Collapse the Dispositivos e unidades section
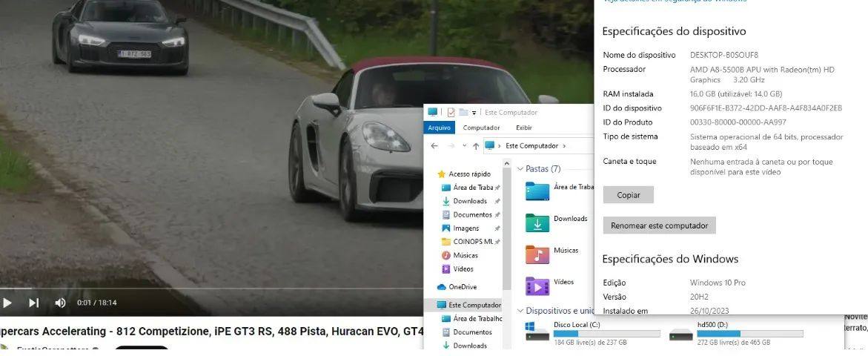Viewport: 868px width, 356px height. click(x=520, y=311)
